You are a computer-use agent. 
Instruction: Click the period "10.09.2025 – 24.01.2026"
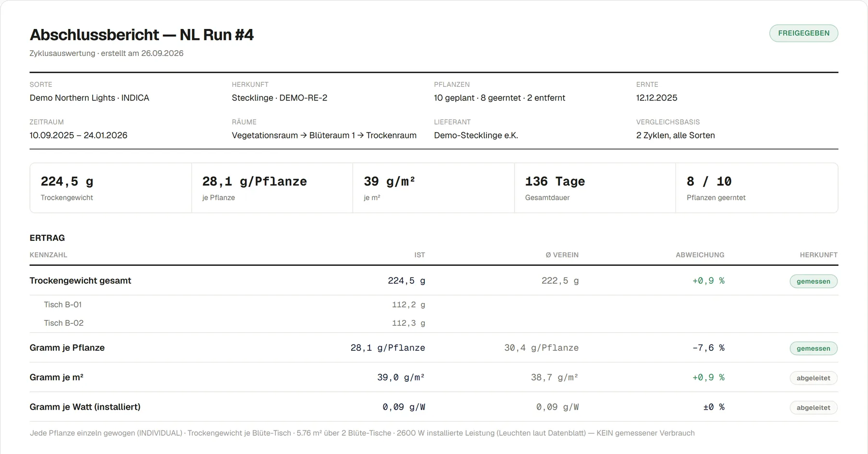pos(78,135)
